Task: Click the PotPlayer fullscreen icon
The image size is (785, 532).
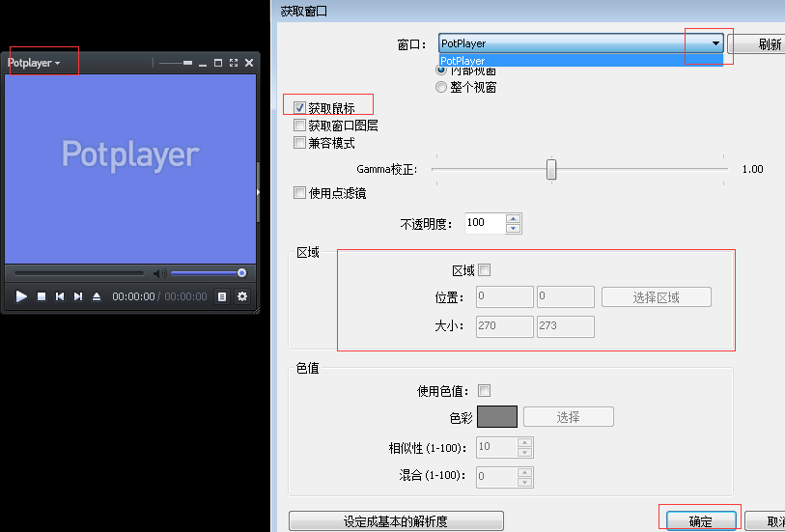Action: [x=234, y=63]
